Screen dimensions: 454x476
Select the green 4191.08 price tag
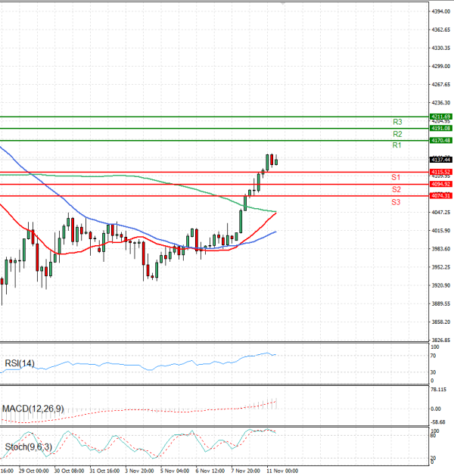[x=440, y=129]
